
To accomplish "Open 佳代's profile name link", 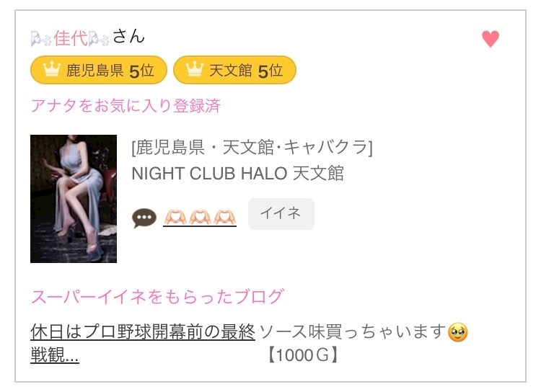I will click(71, 37).
